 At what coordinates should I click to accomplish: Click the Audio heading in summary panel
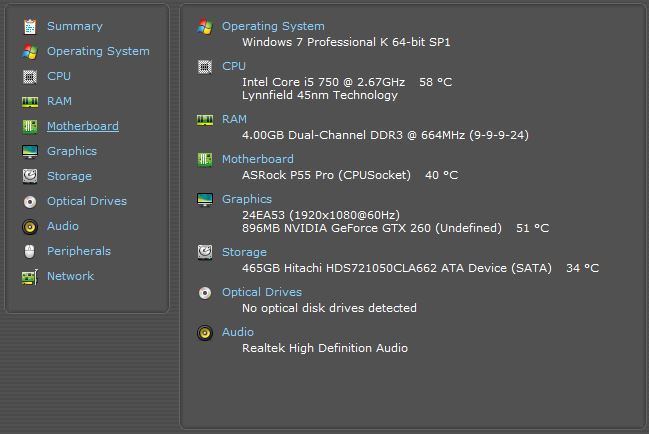pyautogui.click(x=237, y=332)
